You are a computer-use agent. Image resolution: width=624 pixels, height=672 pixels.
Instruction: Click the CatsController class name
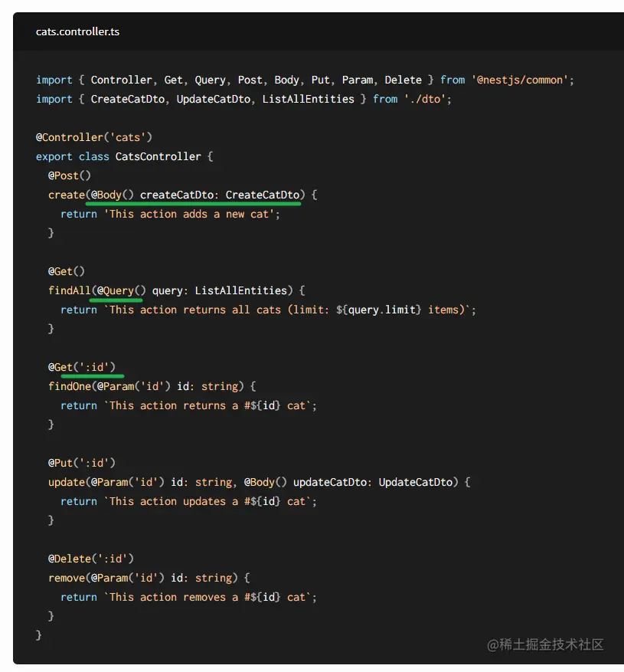[x=158, y=157]
